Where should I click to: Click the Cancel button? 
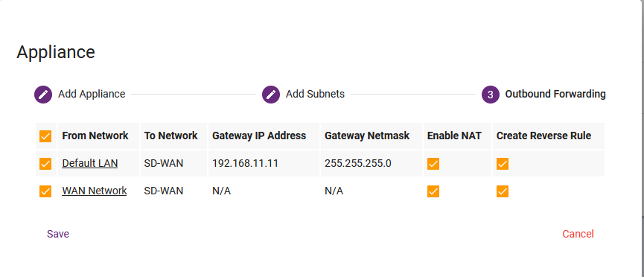point(578,234)
